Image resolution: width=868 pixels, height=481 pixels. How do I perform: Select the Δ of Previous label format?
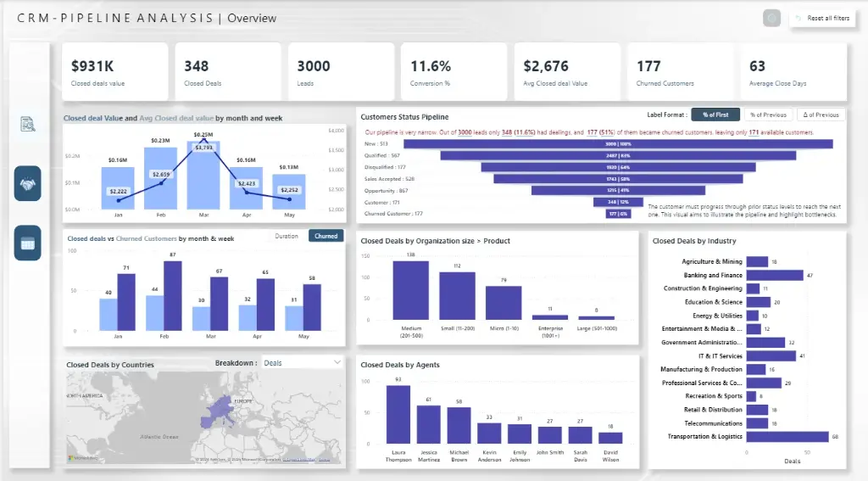pyautogui.click(x=821, y=115)
